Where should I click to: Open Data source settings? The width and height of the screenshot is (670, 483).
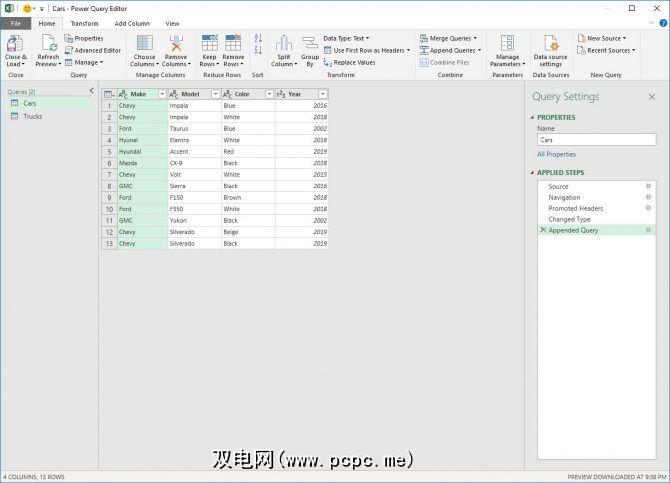click(x=550, y=51)
